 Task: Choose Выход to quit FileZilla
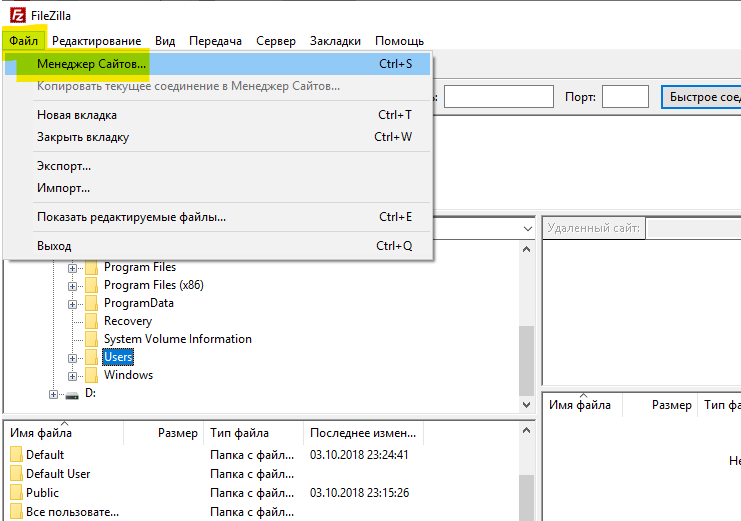coord(217,246)
